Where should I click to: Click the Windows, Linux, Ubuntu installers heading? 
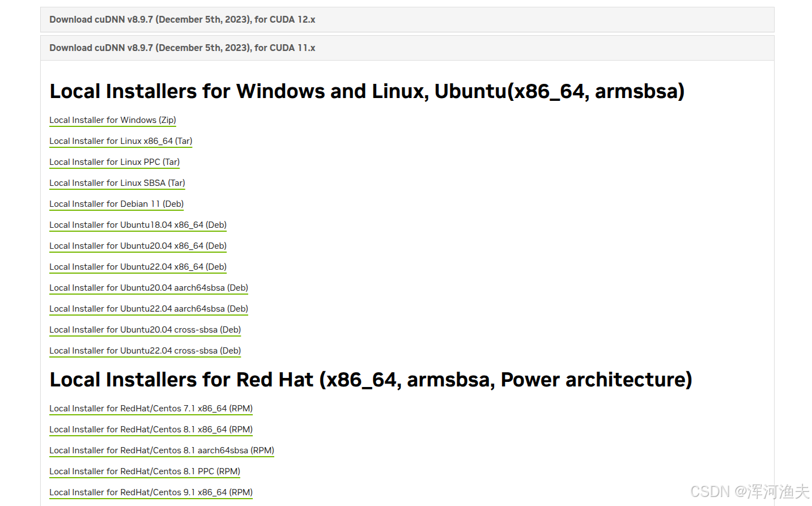(367, 91)
